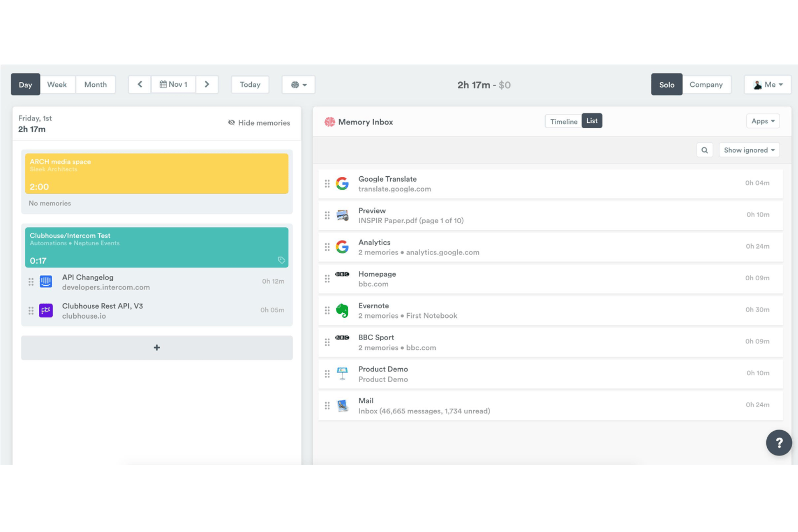Viewport: 798px width, 532px height.
Task: Grab drag handle of Evernote row
Action: coord(327,310)
